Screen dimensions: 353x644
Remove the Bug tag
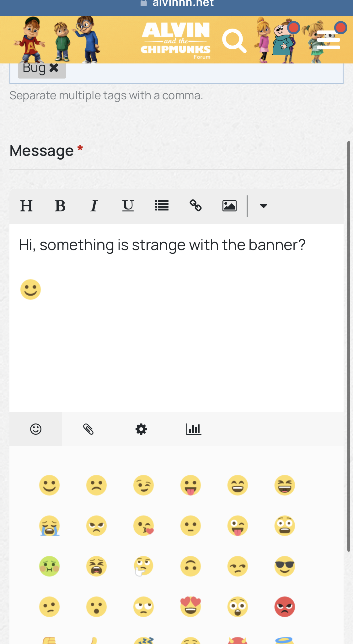click(x=54, y=68)
